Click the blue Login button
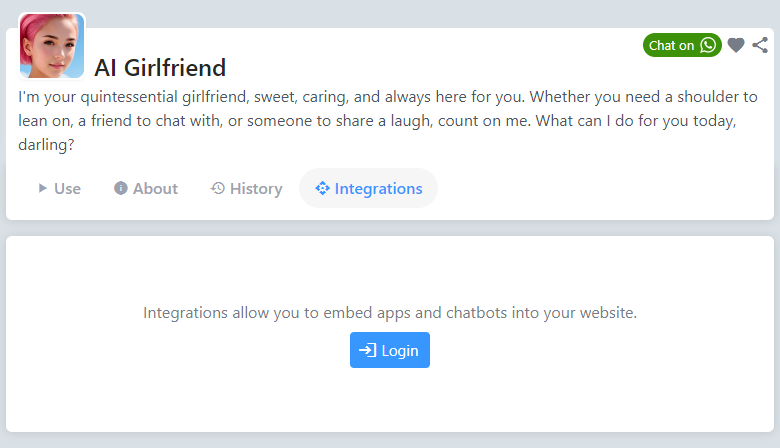Viewport: 780px width, 448px height. [x=390, y=350]
